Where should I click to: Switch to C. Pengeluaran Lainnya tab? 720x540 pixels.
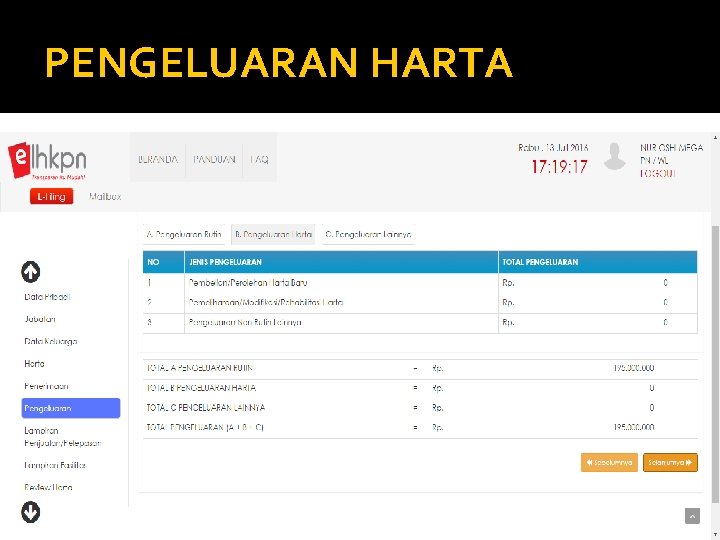pyautogui.click(x=368, y=235)
